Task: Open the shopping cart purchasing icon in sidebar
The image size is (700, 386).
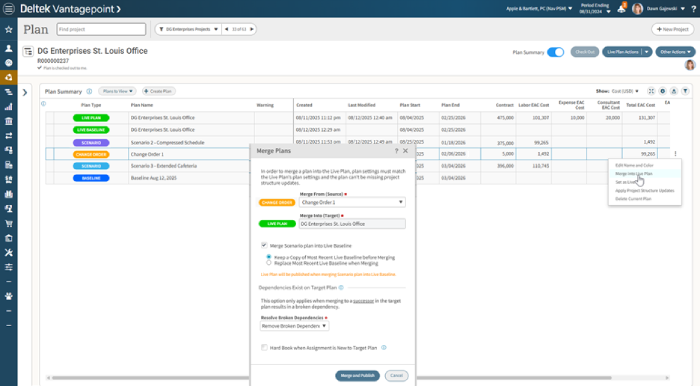Action: pyautogui.click(x=8, y=223)
